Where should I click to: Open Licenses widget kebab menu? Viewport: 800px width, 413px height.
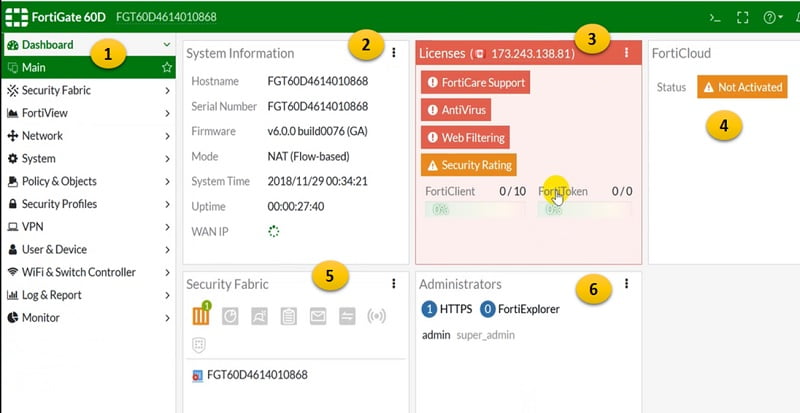[x=627, y=53]
